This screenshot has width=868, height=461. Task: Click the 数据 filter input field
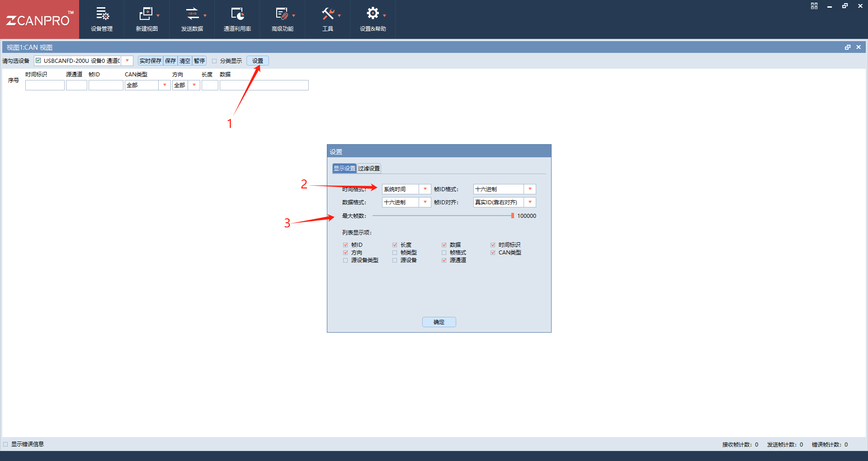[264, 85]
